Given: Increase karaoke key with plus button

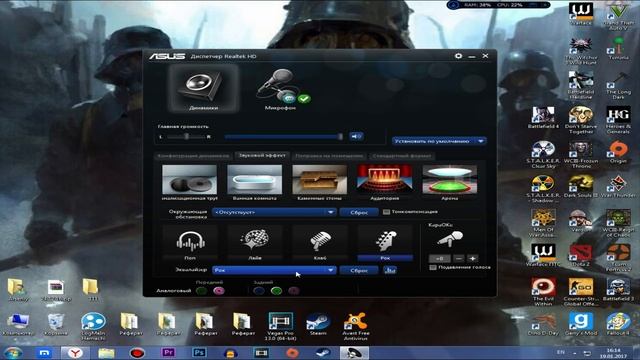Looking at the screenshot, I should [x=473, y=258].
